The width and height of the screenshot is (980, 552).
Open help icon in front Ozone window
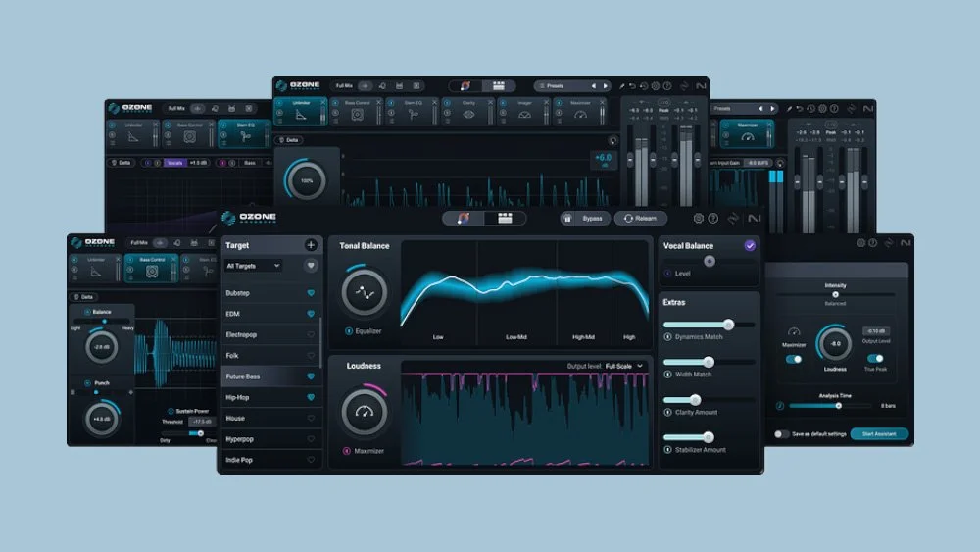pyautogui.click(x=713, y=219)
